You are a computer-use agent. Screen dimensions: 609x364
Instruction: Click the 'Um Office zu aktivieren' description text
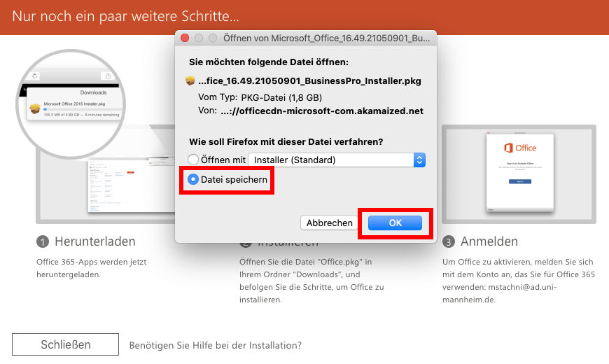519,281
